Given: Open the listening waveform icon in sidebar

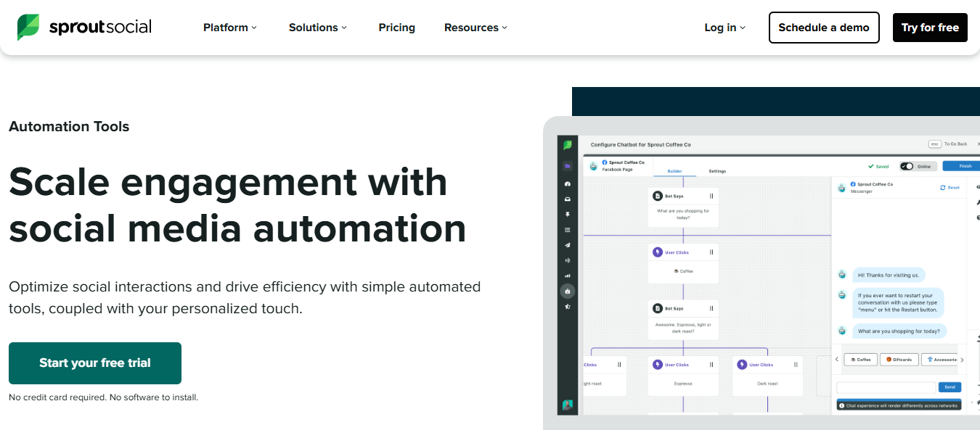Looking at the screenshot, I should pos(568,260).
